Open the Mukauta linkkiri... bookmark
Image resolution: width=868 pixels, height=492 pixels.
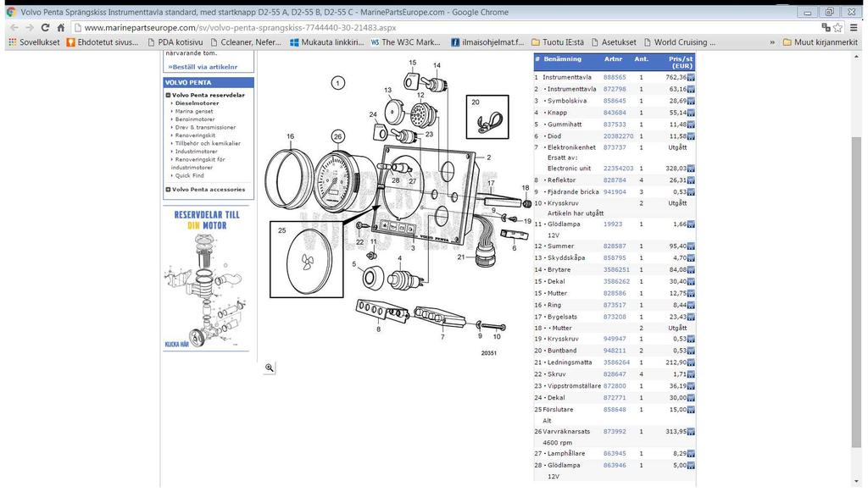tap(326, 42)
